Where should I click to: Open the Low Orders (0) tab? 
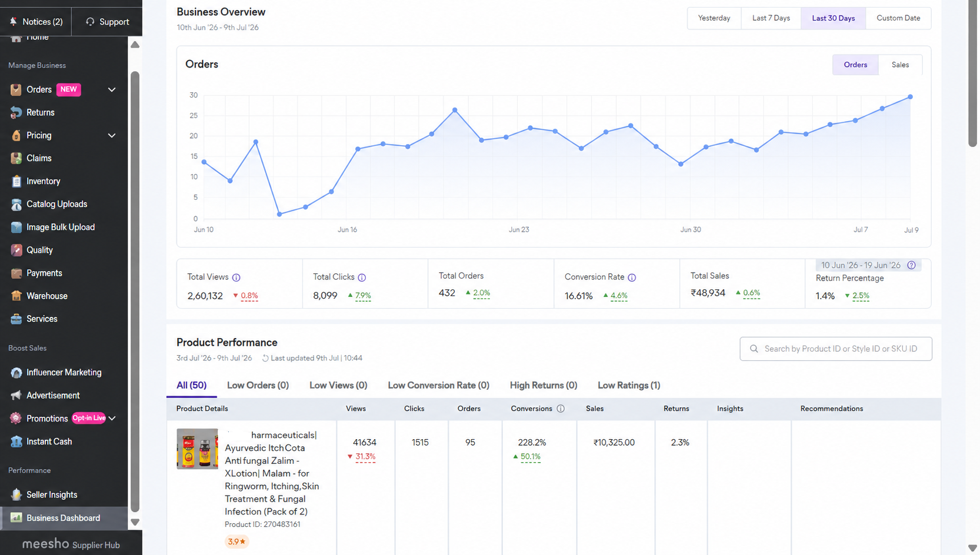tap(258, 386)
